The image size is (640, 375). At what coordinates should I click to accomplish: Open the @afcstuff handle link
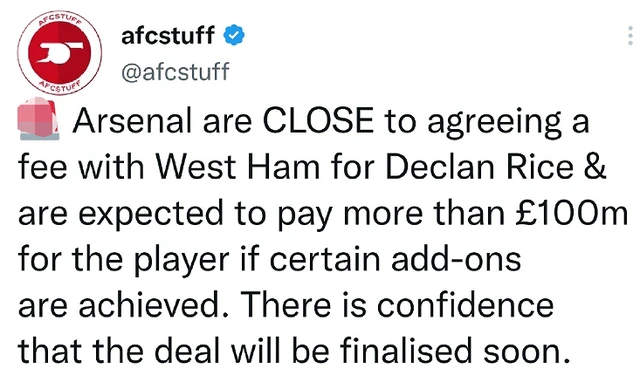coord(176,72)
